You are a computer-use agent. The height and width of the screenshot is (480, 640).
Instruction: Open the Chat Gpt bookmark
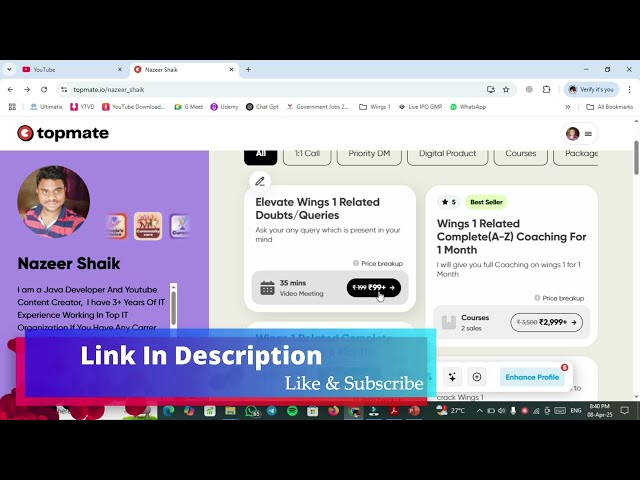pyautogui.click(x=262, y=107)
